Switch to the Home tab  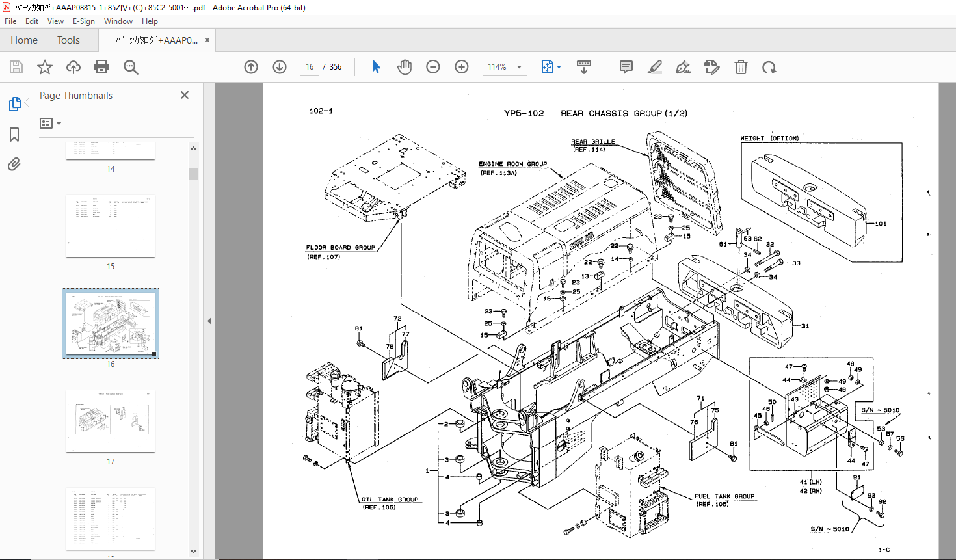[x=24, y=40]
